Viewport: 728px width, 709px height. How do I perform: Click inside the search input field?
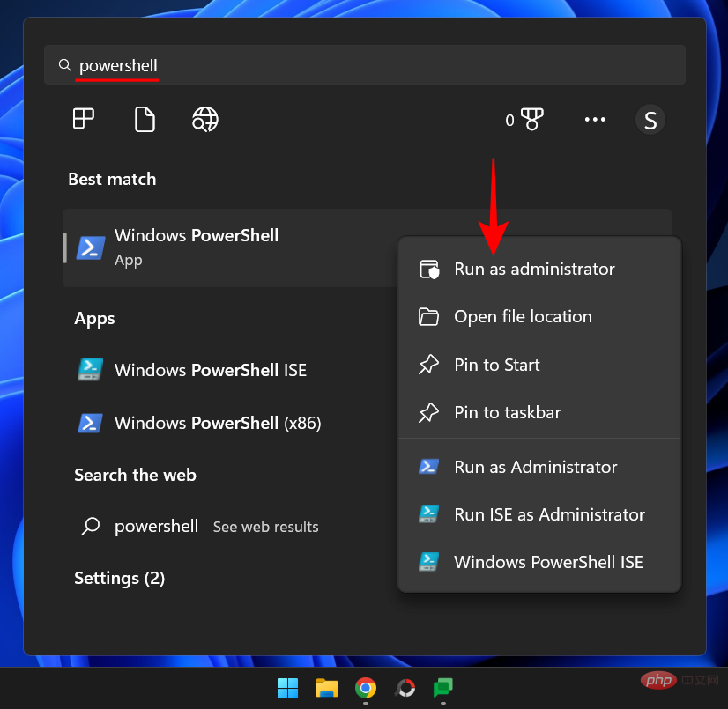click(264, 64)
